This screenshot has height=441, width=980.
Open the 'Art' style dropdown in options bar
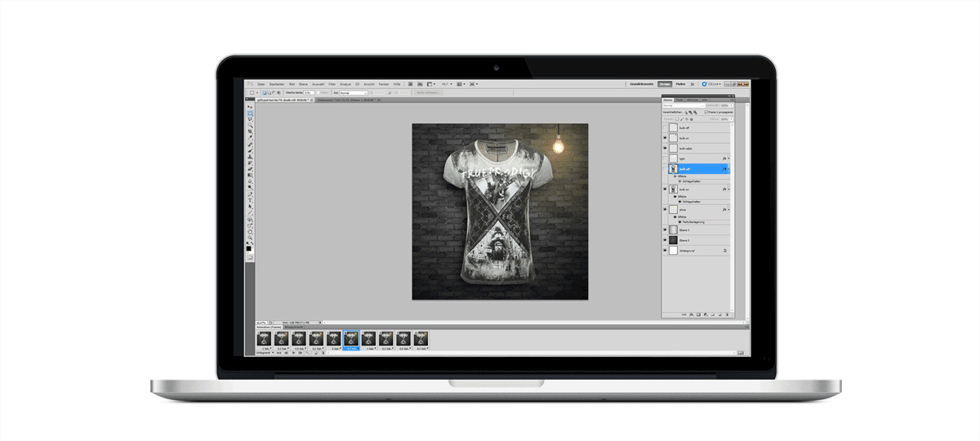click(353, 93)
